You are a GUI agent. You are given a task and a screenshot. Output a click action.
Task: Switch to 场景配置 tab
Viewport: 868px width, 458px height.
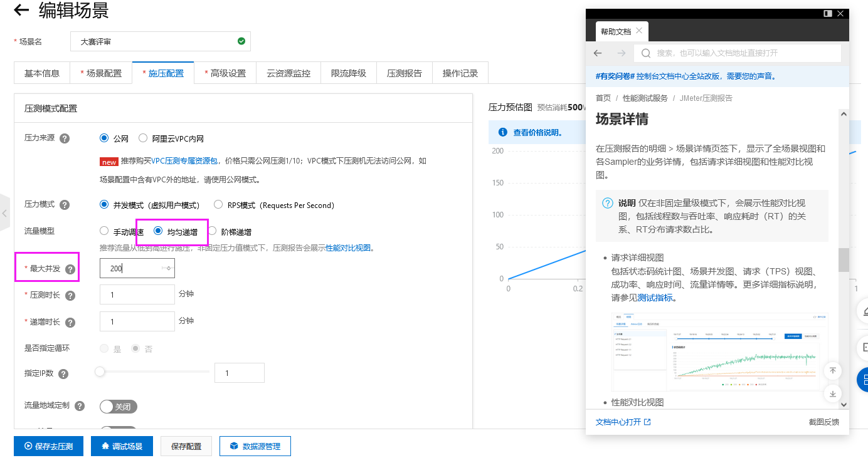[x=101, y=73]
